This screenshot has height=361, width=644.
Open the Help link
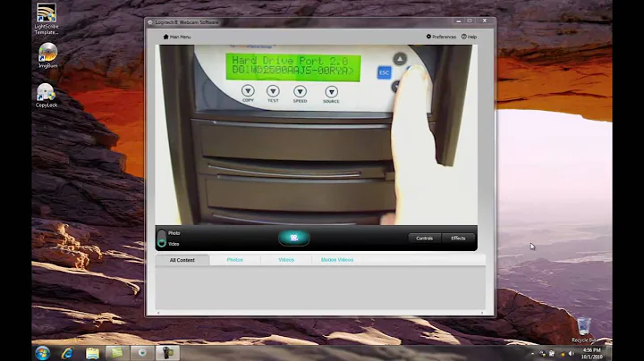pos(469,37)
